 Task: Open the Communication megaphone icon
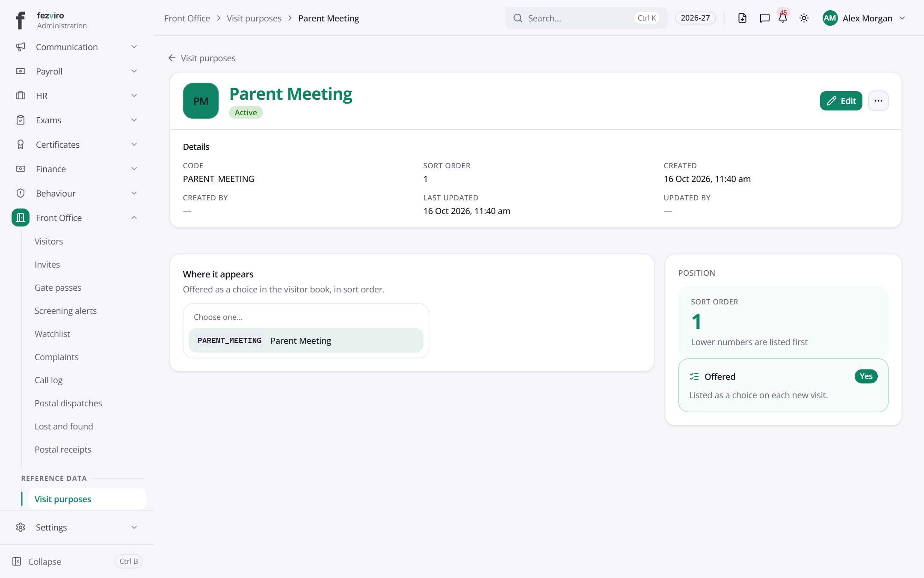21,47
